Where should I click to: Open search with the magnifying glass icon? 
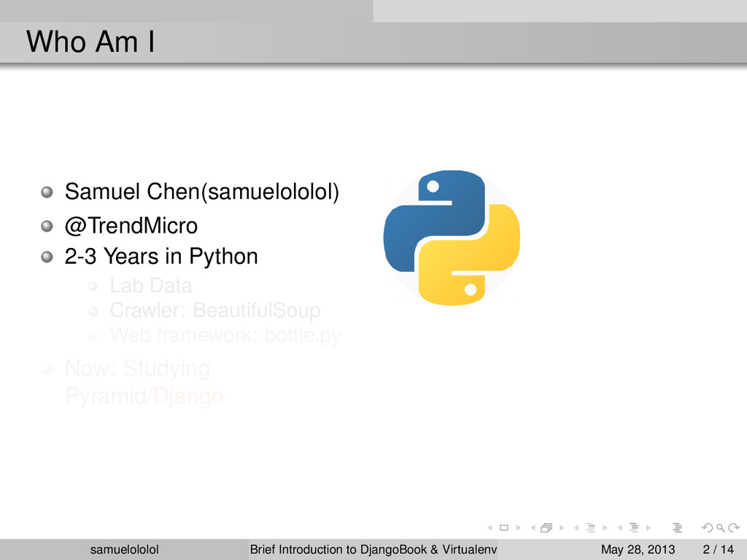(x=721, y=528)
